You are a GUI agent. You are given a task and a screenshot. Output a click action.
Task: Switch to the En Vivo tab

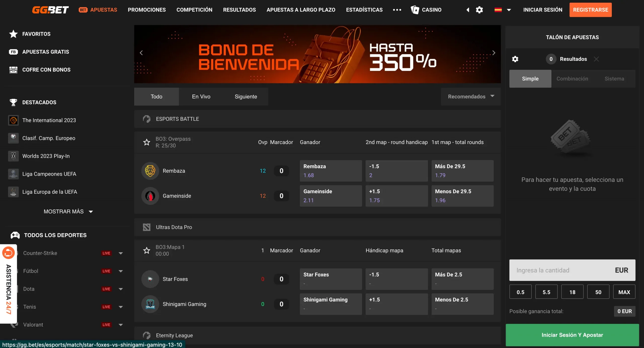click(x=201, y=97)
